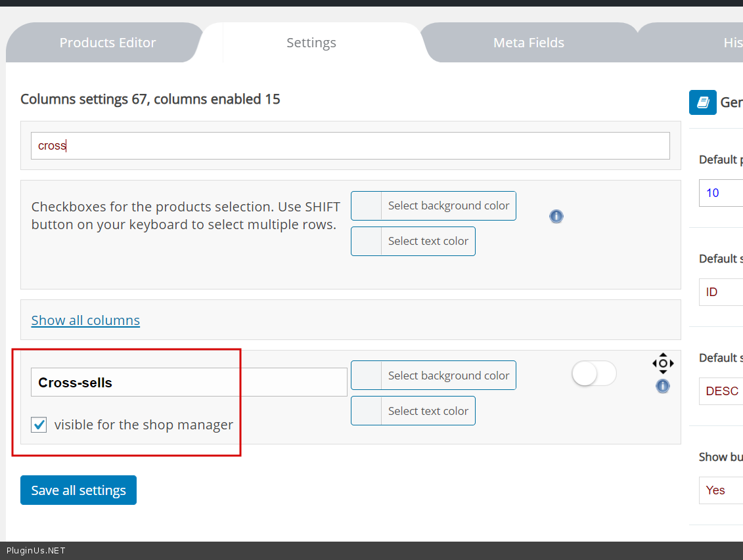Select background color for Cross-sells column
Screen dimensions: 743x560
point(434,376)
